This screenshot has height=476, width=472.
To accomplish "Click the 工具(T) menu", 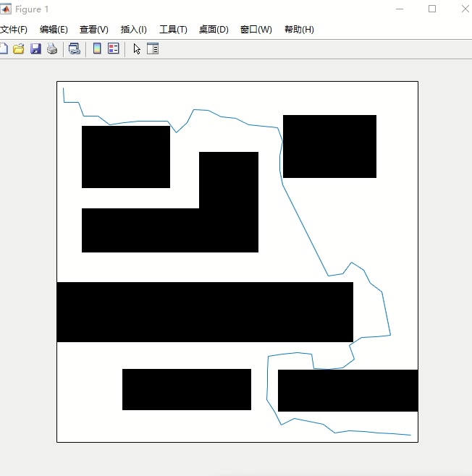I will click(x=173, y=30).
